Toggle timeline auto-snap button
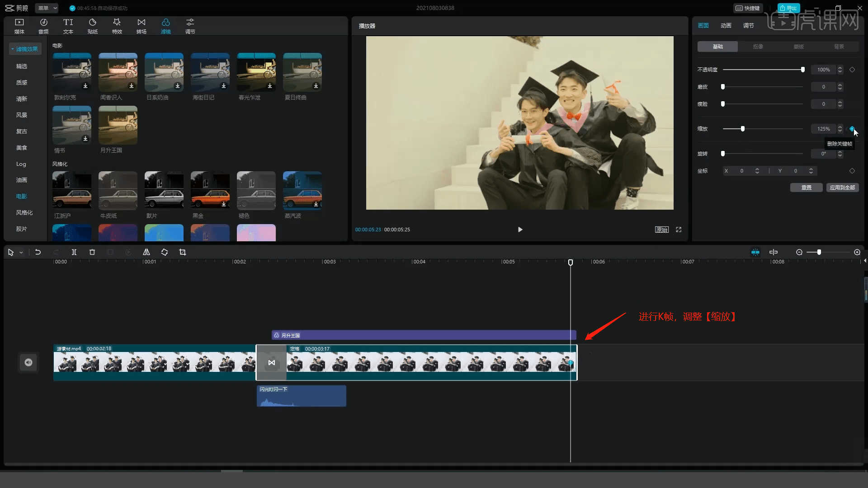This screenshot has width=868, height=488. point(755,252)
